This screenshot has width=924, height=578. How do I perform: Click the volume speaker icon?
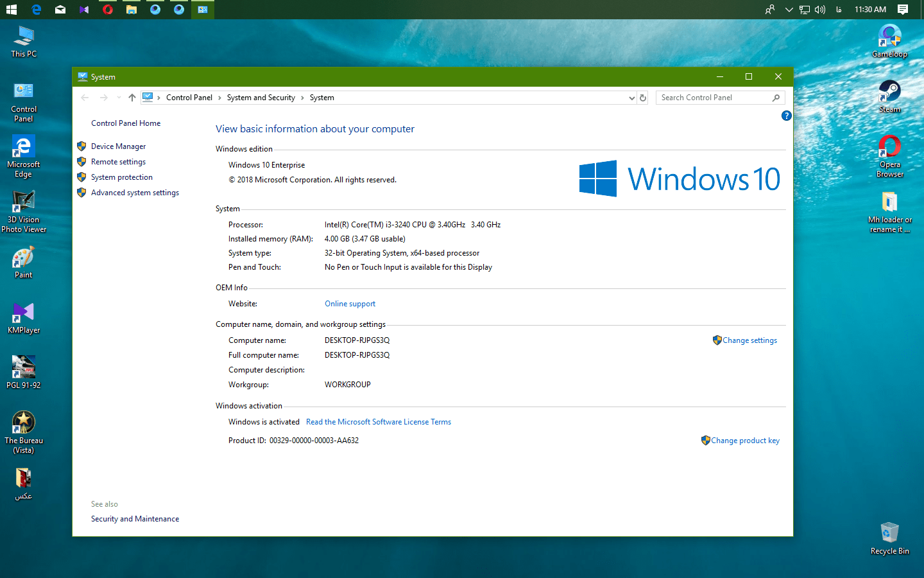click(x=820, y=10)
